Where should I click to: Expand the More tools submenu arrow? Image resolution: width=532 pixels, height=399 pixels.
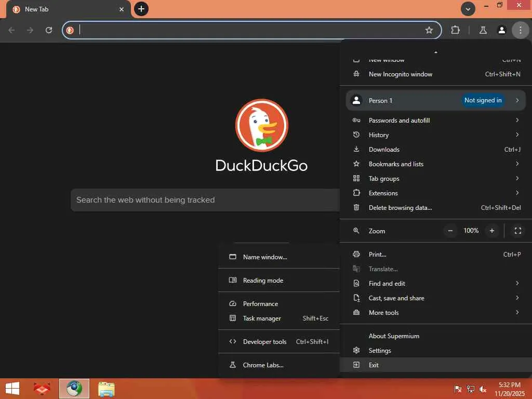[x=517, y=312]
